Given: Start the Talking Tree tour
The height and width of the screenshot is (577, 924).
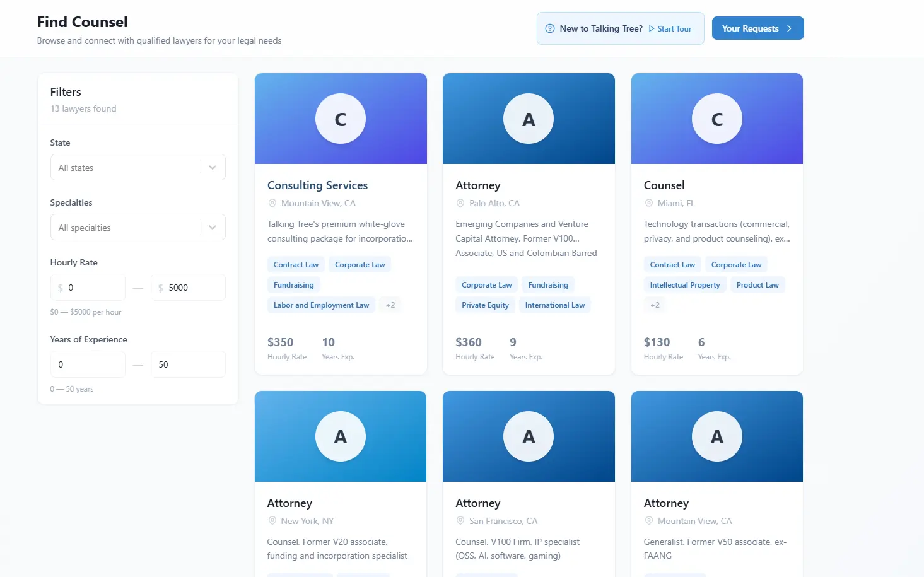Looking at the screenshot, I should 674,29.
